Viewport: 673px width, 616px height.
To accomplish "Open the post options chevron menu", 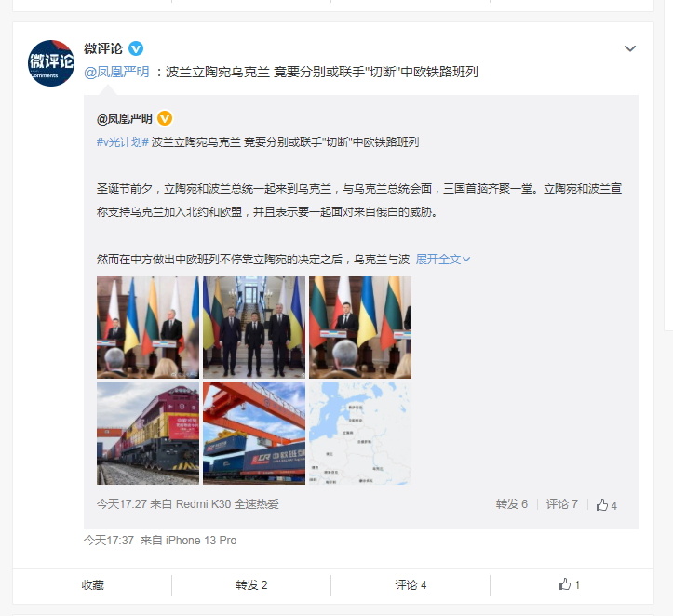I will coord(629,48).
